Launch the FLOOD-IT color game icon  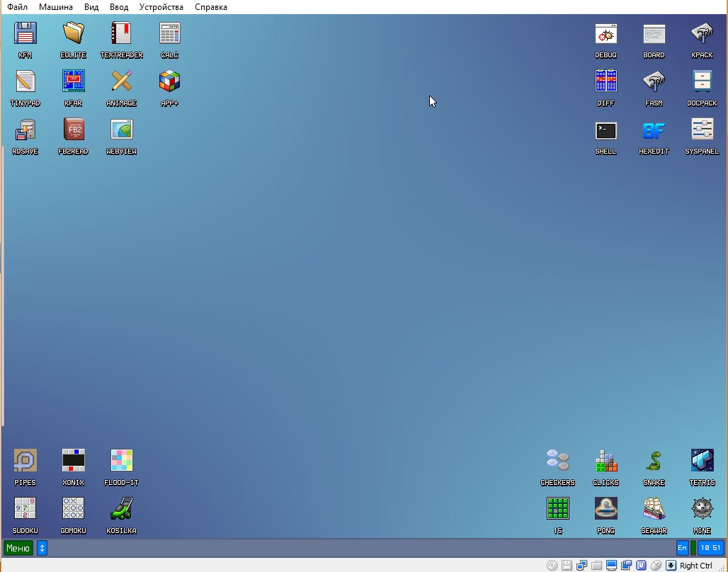click(x=122, y=461)
